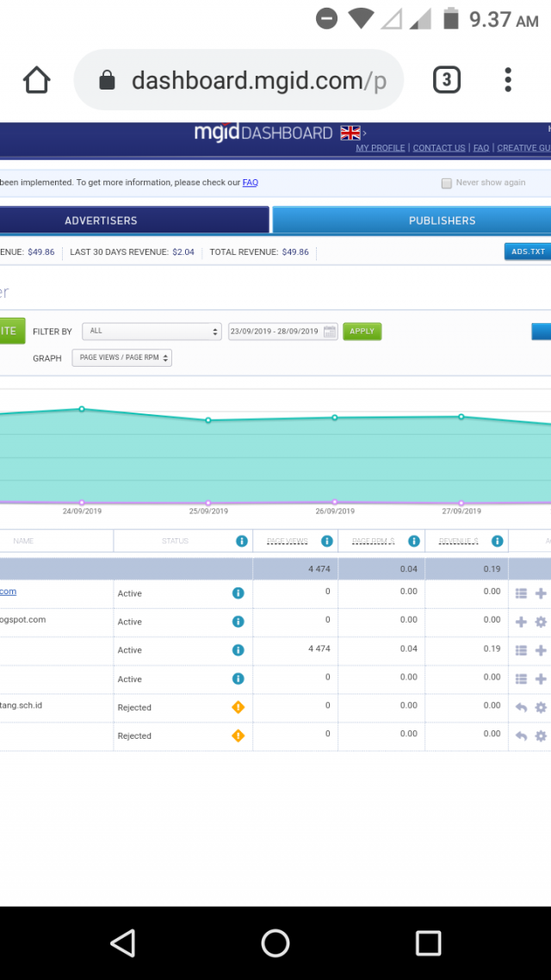Image resolution: width=551 pixels, height=980 pixels.
Task: Click the ogspot.com site name
Action: tap(22, 619)
